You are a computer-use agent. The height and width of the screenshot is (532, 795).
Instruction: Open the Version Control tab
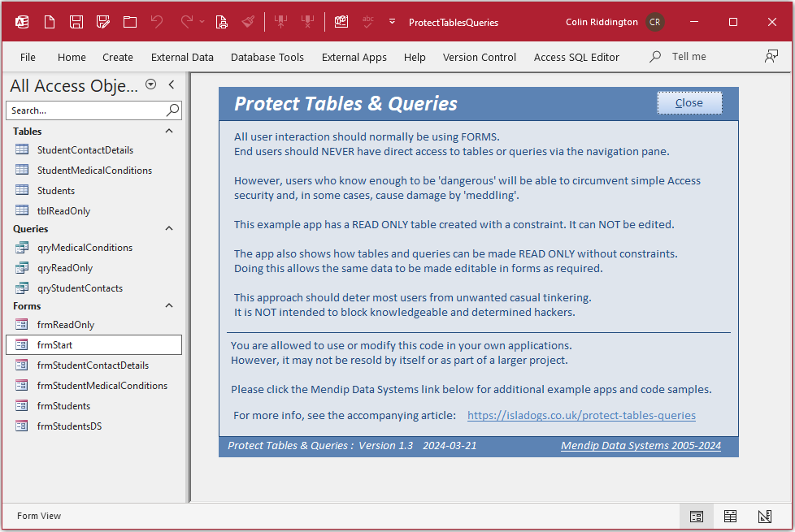click(x=479, y=57)
